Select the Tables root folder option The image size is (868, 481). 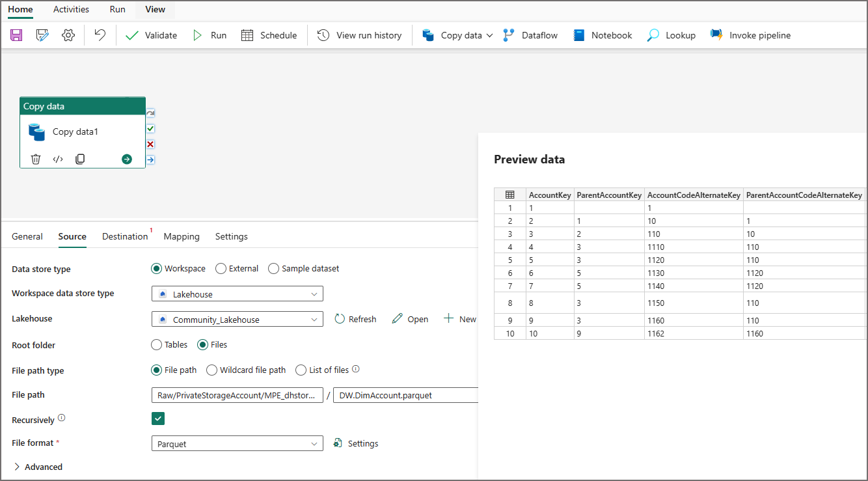(156, 344)
